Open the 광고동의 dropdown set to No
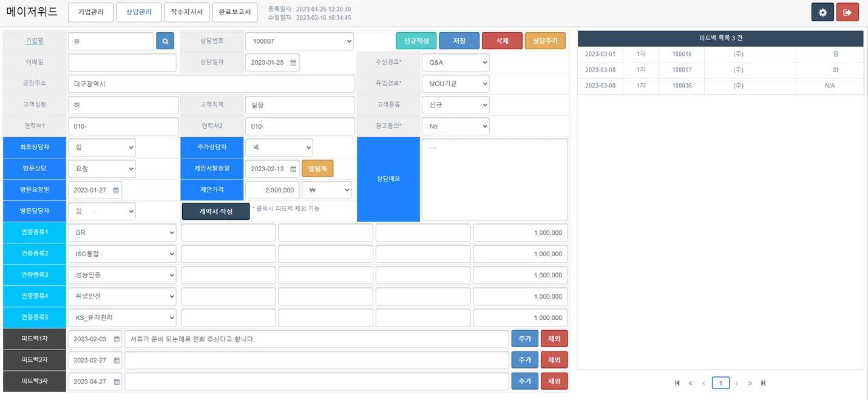 [x=455, y=126]
